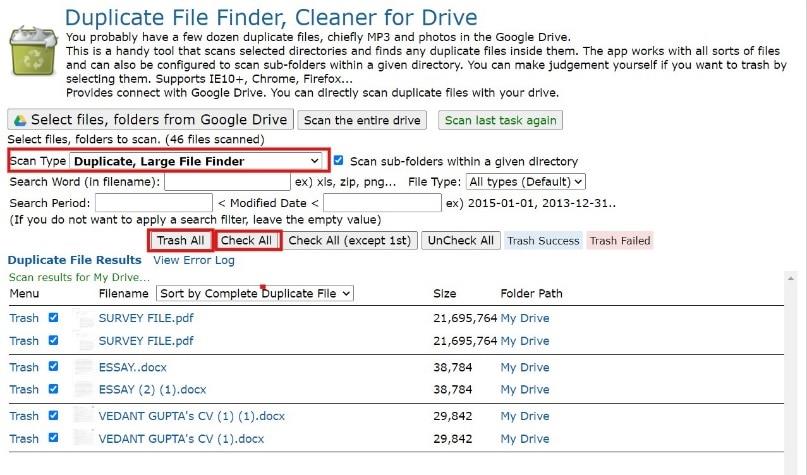Click Scan the entire drive button

(363, 120)
